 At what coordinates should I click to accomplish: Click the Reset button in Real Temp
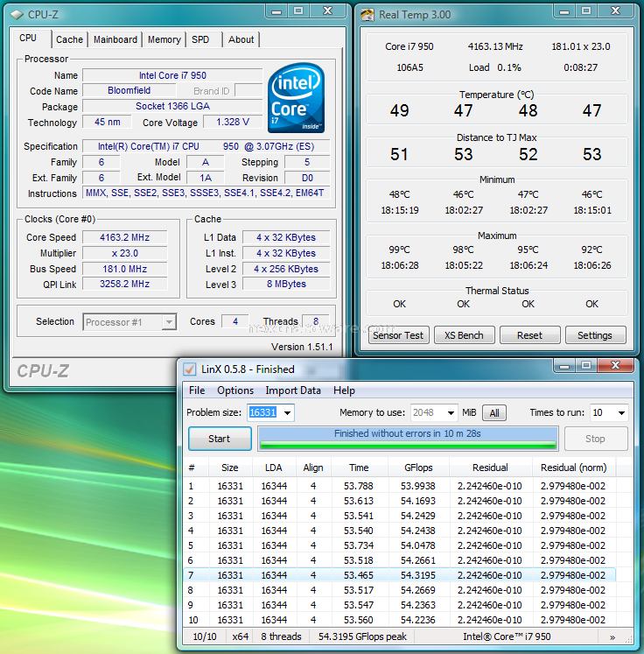(529, 335)
